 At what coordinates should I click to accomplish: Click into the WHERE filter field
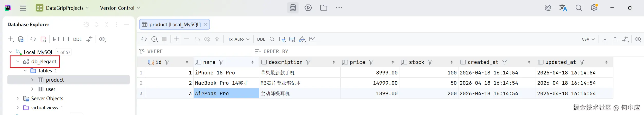(x=195, y=51)
